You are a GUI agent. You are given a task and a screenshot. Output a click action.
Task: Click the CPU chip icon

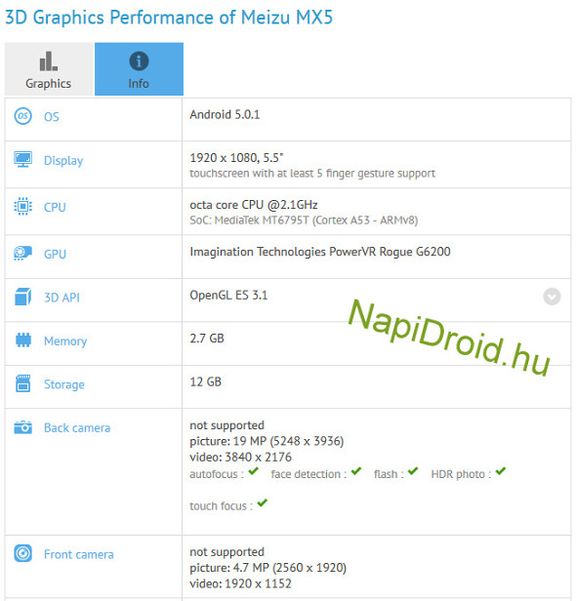(x=23, y=206)
